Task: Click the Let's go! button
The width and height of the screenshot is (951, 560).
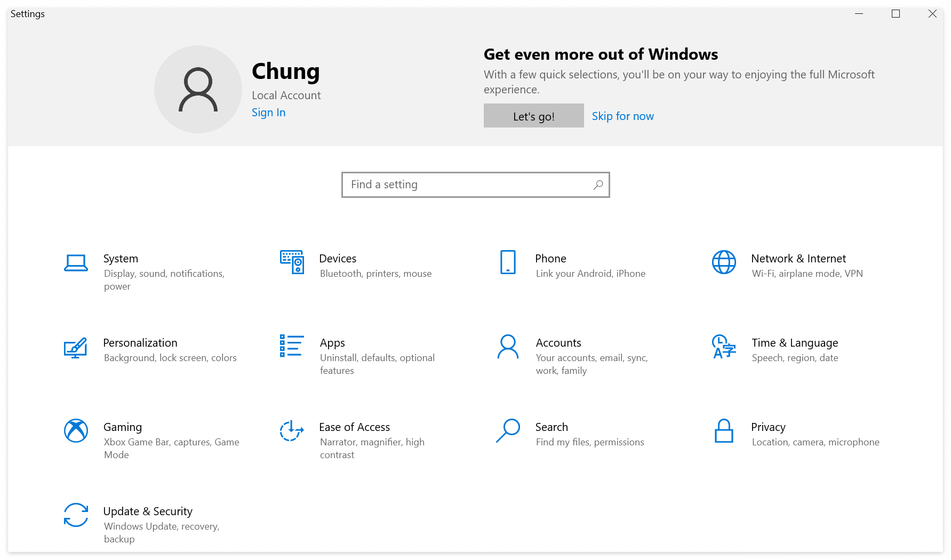Action: [533, 116]
